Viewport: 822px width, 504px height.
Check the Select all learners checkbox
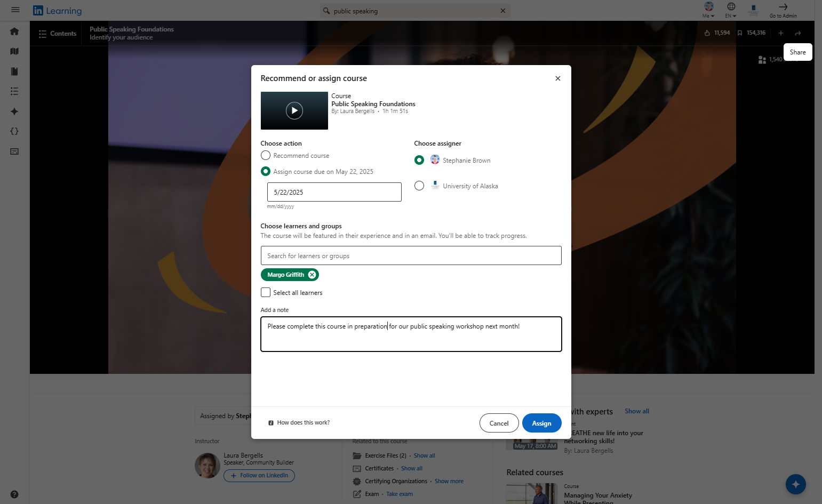pyautogui.click(x=266, y=292)
